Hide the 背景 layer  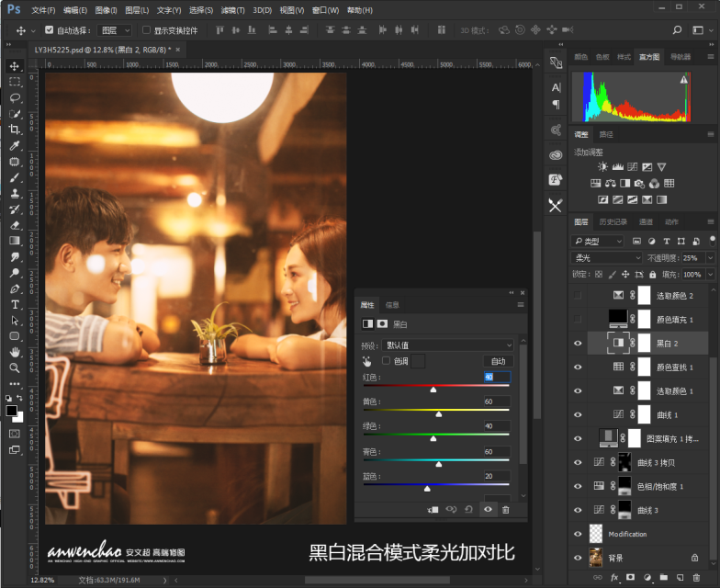[578, 558]
